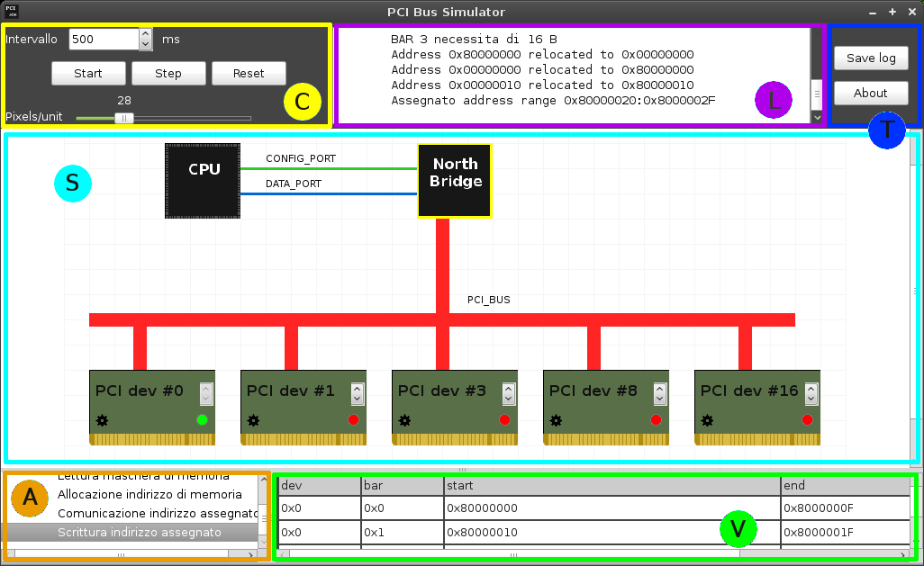Select the PCI dev #8 card

coord(606,408)
